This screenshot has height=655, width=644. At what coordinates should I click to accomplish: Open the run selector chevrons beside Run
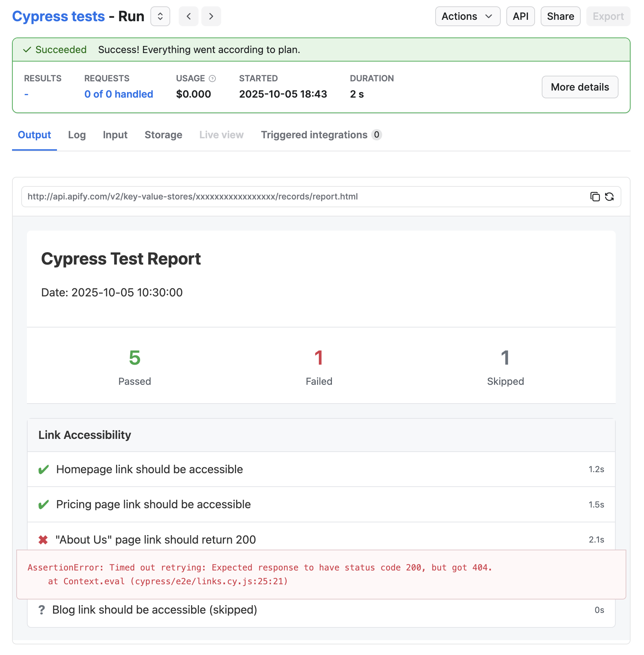coord(160,16)
